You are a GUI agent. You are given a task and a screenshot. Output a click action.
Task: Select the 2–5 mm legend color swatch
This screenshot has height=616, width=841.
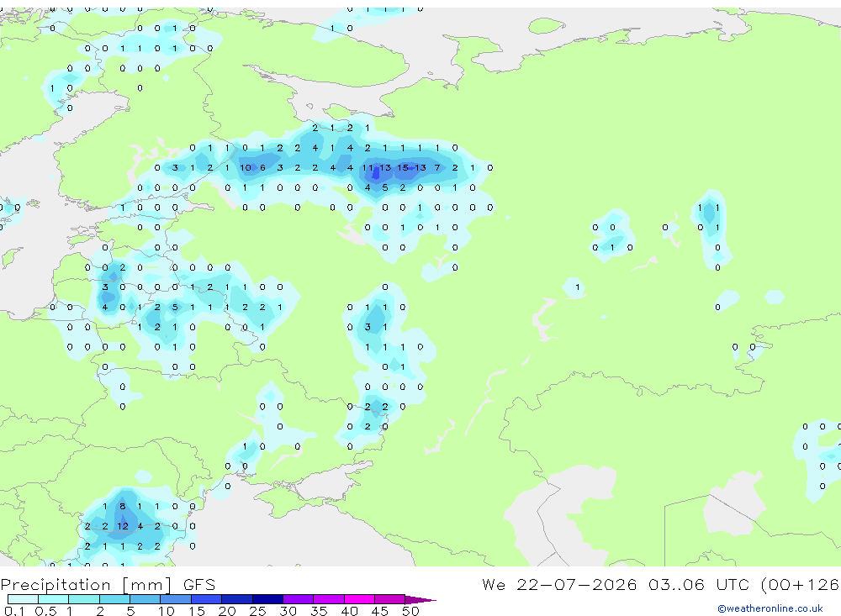pos(114,599)
